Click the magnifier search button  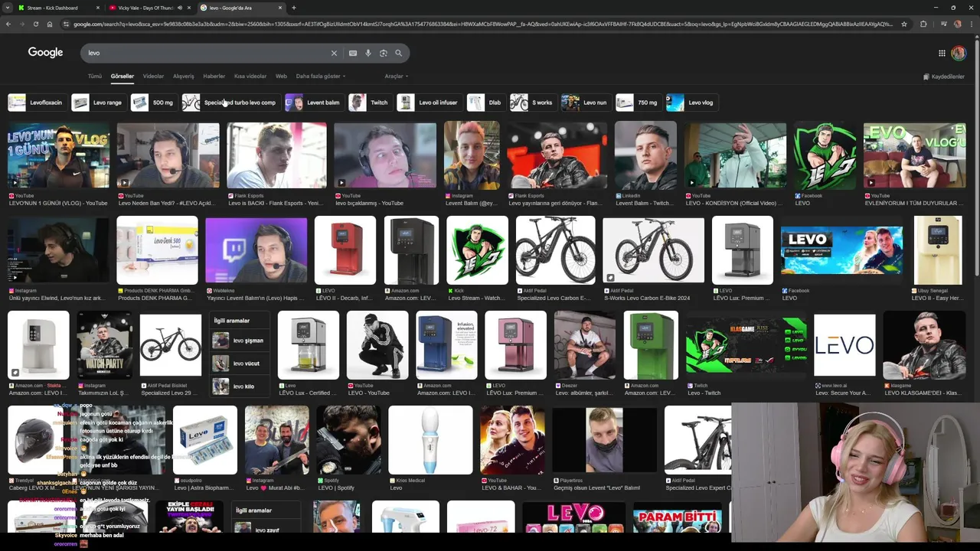point(398,53)
